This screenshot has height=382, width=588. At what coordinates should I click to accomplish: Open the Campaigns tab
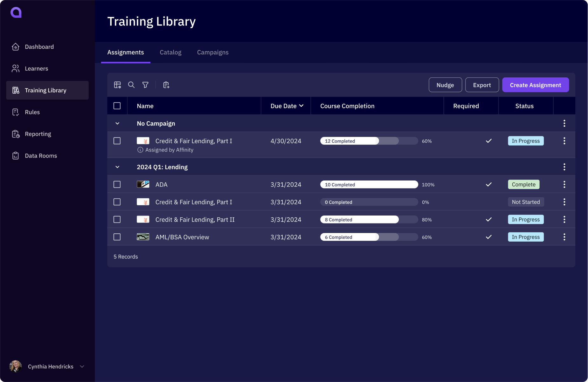[x=212, y=52]
